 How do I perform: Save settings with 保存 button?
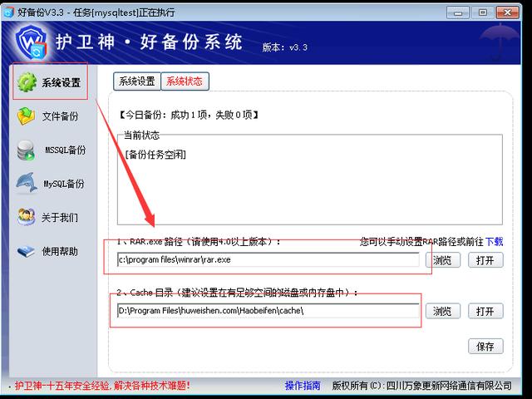485,347
